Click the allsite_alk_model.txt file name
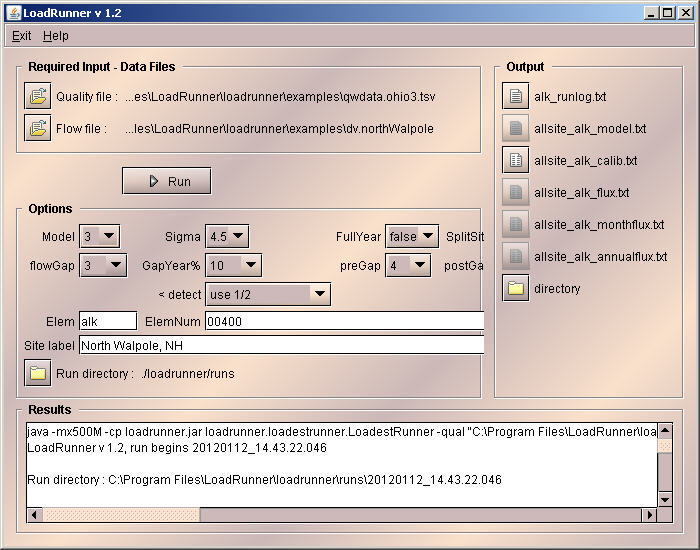This screenshot has width=700, height=550. coord(590,129)
